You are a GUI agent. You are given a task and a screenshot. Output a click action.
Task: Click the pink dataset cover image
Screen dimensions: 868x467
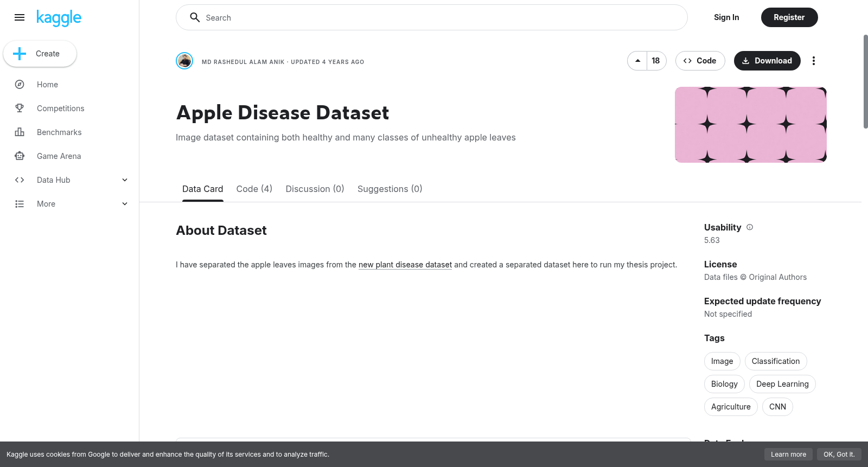pyautogui.click(x=751, y=125)
